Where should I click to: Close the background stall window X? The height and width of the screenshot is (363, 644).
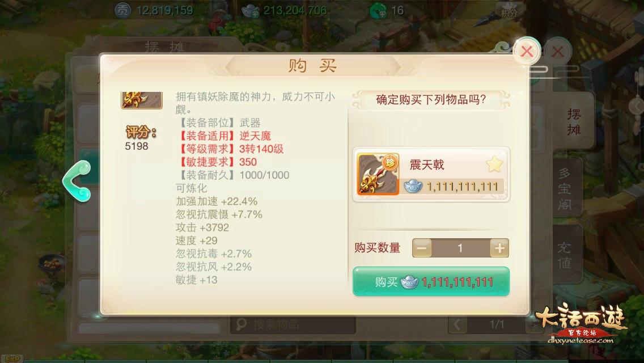pyautogui.click(x=558, y=52)
